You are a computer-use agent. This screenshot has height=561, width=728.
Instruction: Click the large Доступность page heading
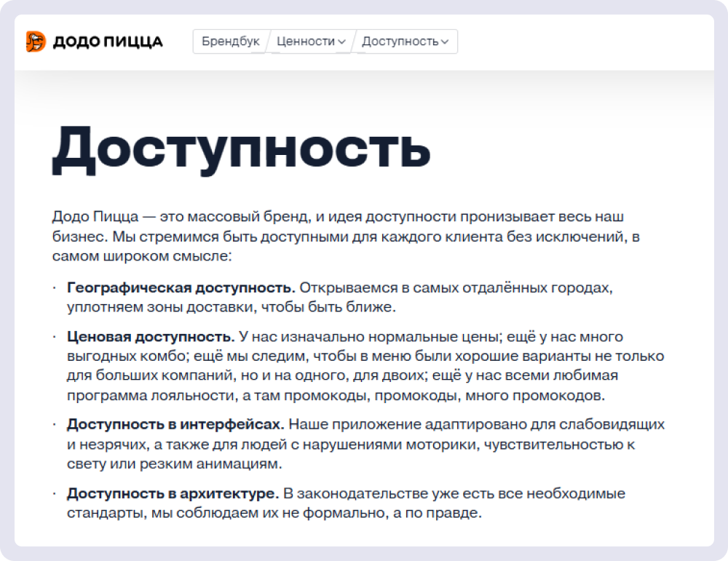[241, 148]
